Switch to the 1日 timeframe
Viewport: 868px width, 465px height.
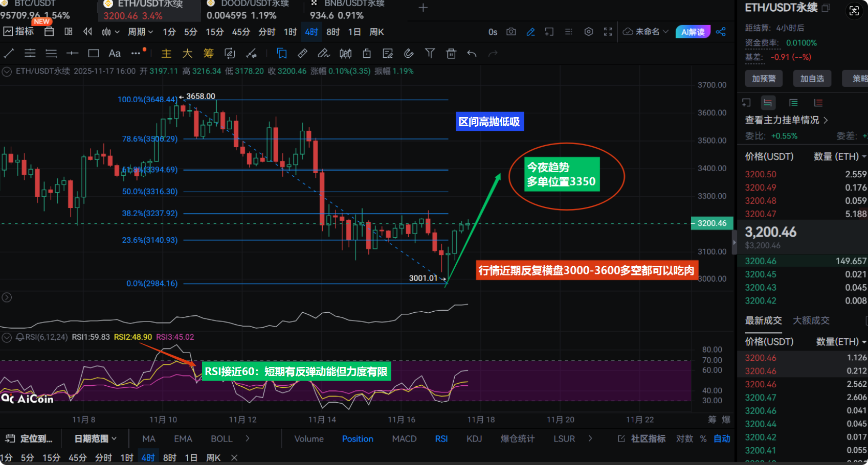point(354,32)
